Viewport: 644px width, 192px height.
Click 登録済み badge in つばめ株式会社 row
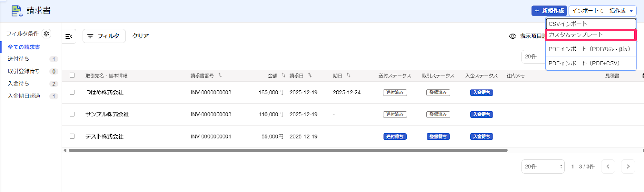click(438, 92)
